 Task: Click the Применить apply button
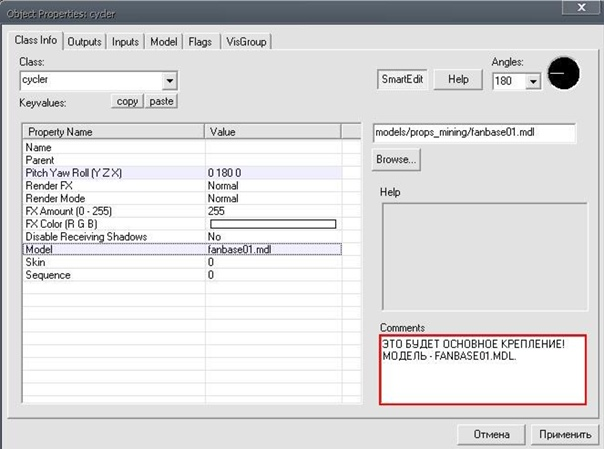point(565,434)
